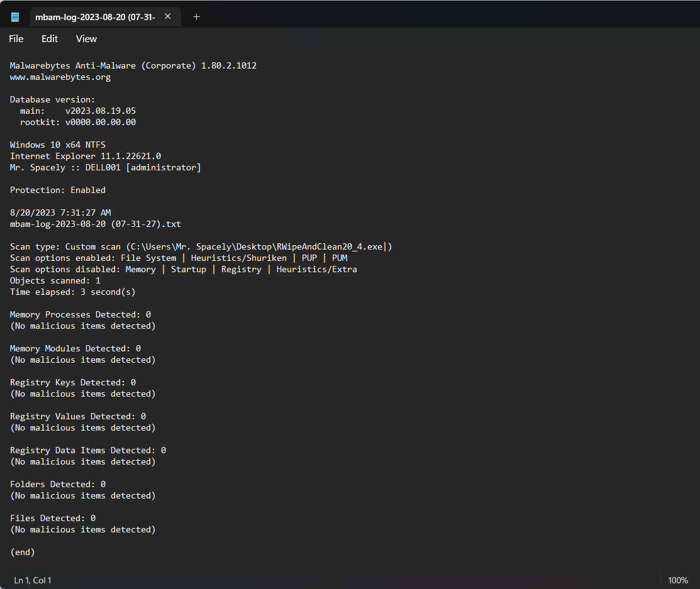Screen dimensions: 700x589
Task: Click the Database version: line
Action: (x=52, y=99)
